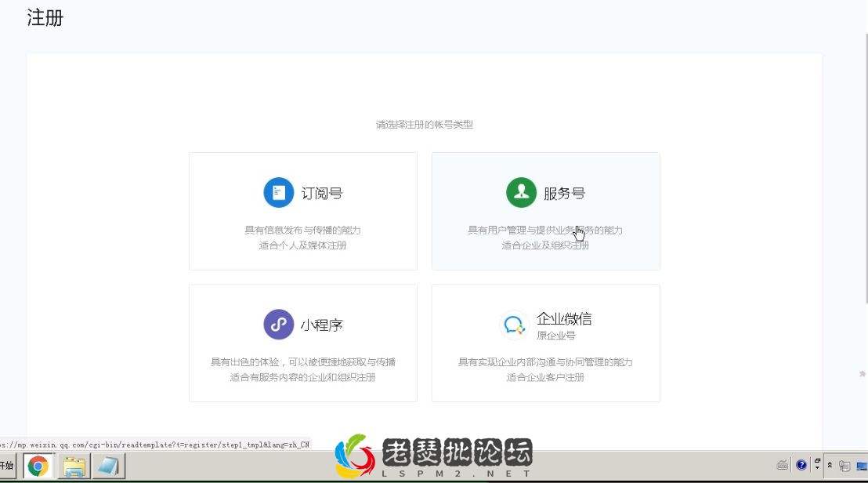The width and height of the screenshot is (868, 483).
Task: Open the notebook taskbar icon beside explorer
Action: point(108,466)
